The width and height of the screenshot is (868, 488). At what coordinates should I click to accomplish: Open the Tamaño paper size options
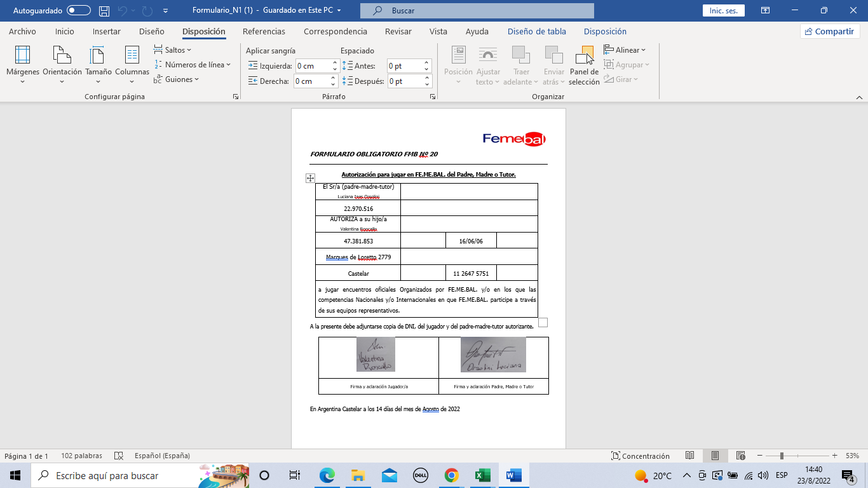click(98, 64)
